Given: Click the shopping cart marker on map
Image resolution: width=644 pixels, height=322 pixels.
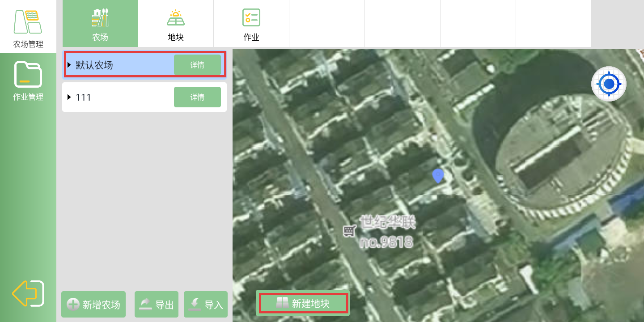Looking at the screenshot, I should click(x=349, y=231).
